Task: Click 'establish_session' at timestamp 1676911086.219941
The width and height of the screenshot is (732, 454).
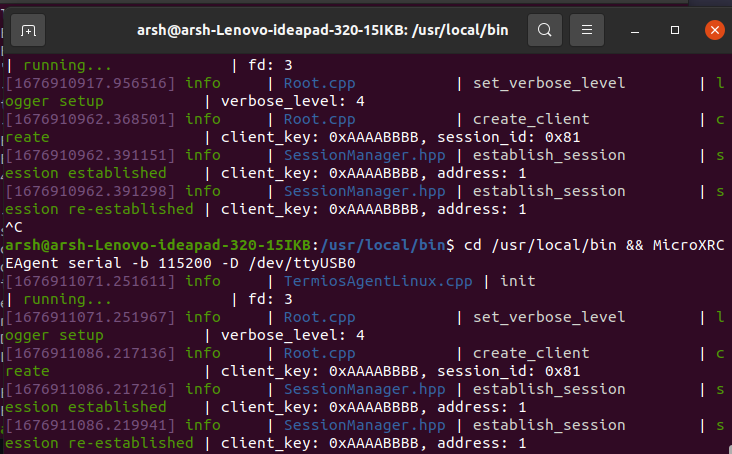Action: (549, 425)
